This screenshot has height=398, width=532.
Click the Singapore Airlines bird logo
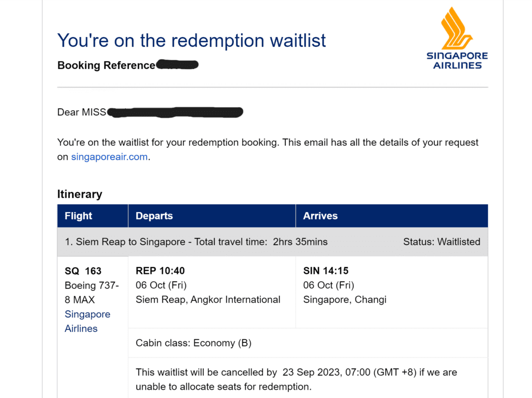(x=456, y=28)
